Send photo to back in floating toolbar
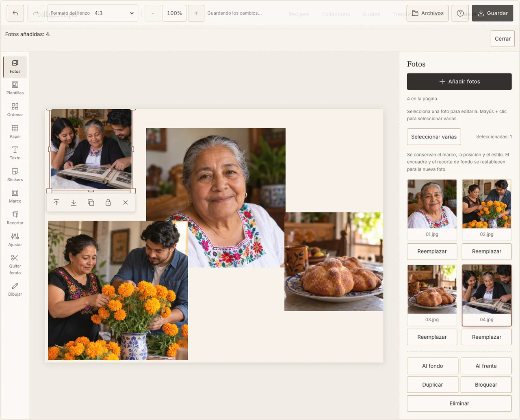The width and height of the screenshot is (520, 420). (74, 202)
